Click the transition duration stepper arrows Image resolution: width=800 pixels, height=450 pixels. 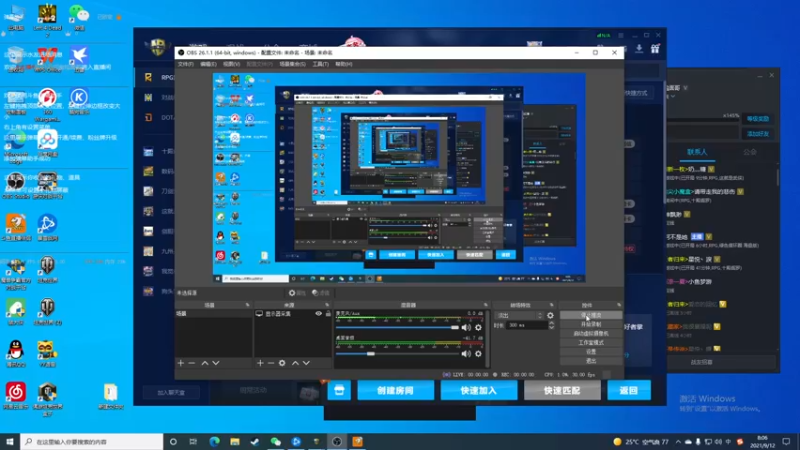pos(551,325)
